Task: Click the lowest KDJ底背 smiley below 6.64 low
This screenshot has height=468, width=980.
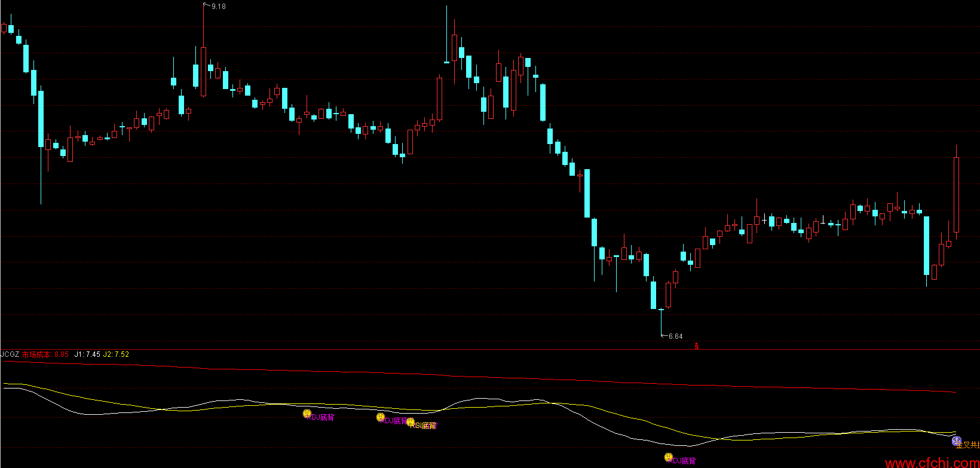Action: pyautogui.click(x=668, y=457)
